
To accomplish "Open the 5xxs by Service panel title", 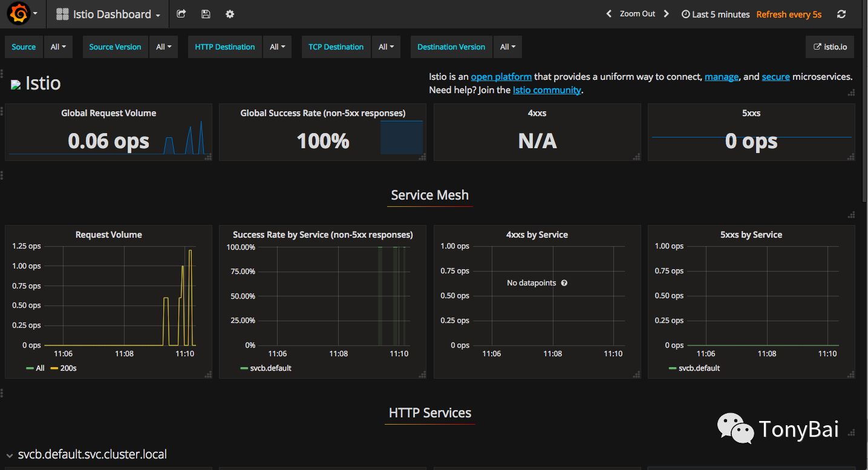I will point(751,235).
